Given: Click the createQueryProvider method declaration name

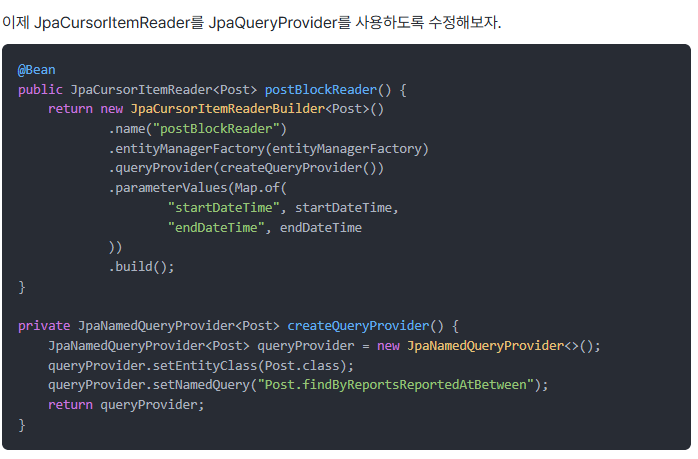Looking at the screenshot, I should point(358,326).
